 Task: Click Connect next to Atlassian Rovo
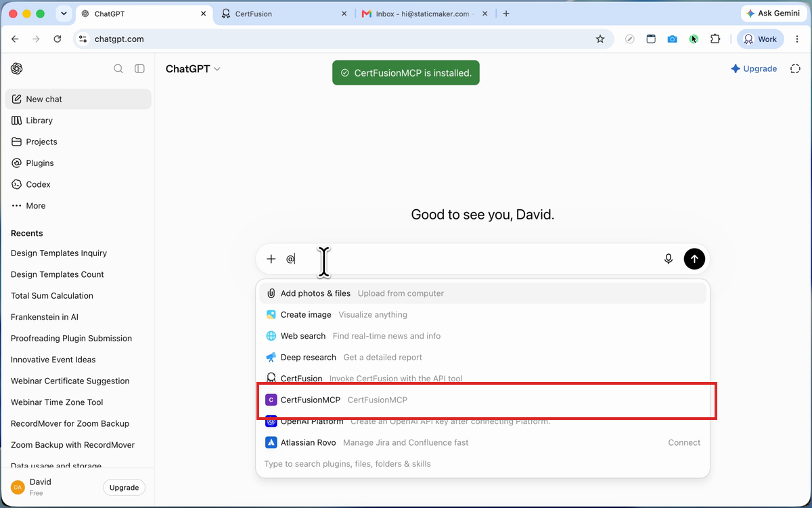coord(684,442)
